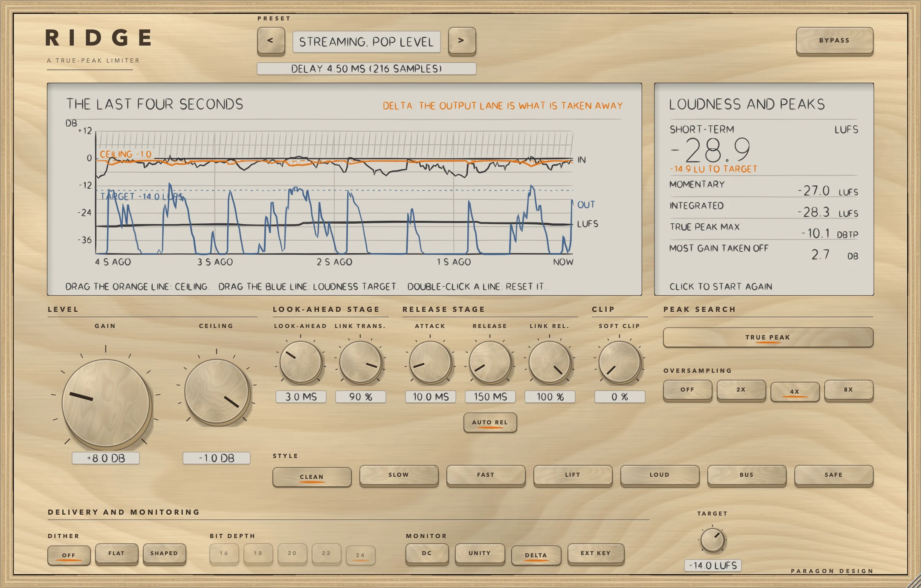921x588 pixels.
Task: Select the Safe style
Action: coord(834,476)
